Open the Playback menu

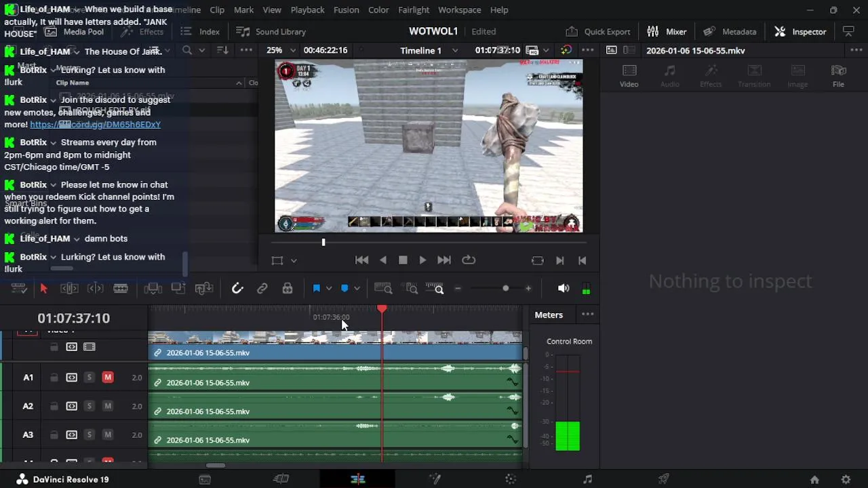point(307,9)
